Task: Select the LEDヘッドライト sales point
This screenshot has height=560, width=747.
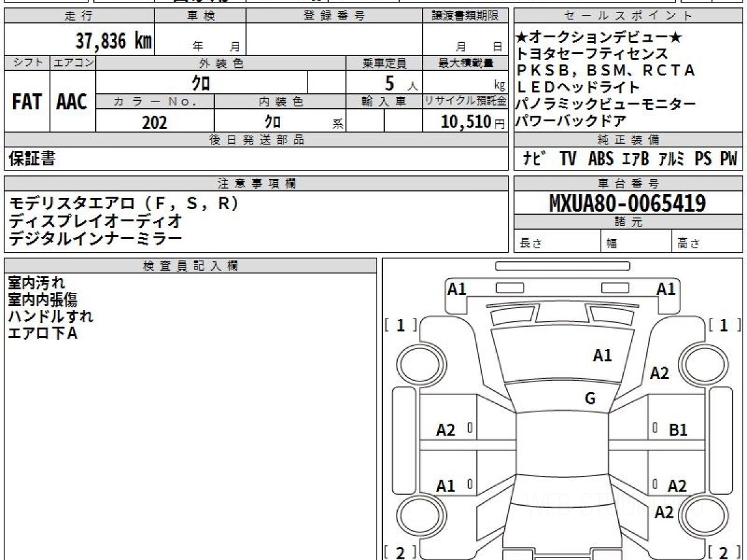Action: point(578,87)
